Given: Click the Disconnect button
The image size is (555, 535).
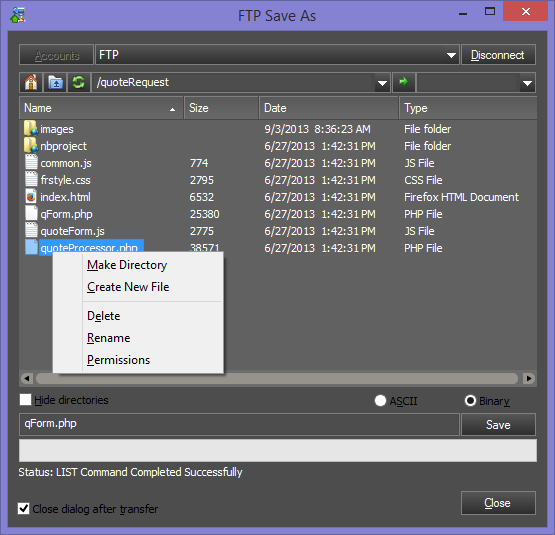Looking at the screenshot, I should pos(498,55).
